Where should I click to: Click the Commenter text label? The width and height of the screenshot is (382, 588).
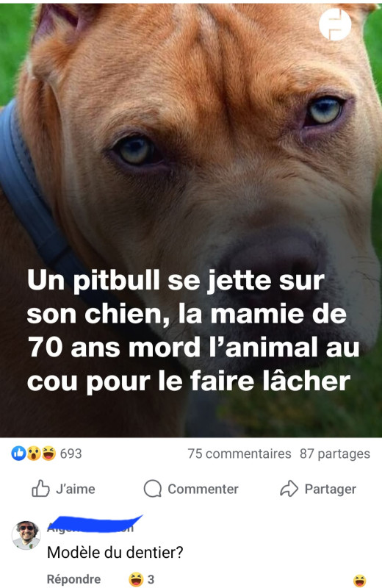click(x=203, y=489)
